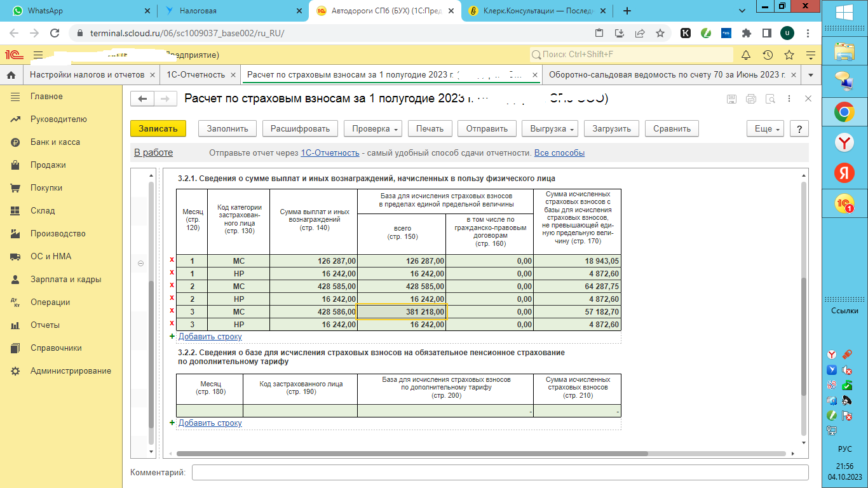This screenshot has height=488, width=868.
Task: Open the Выгрузка dropdown button
Action: pyautogui.click(x=550, y=128)
